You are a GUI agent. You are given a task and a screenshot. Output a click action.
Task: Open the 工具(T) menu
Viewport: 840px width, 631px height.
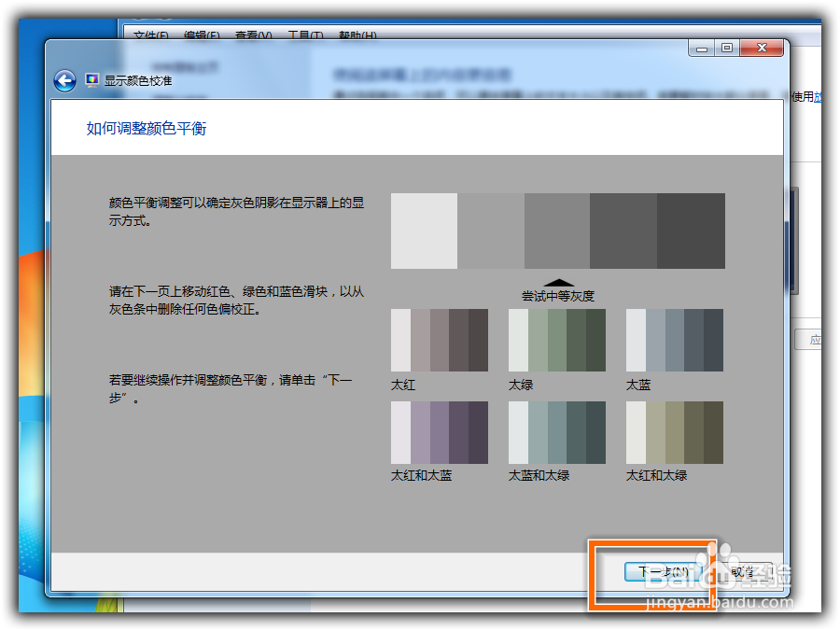pyautogui.click(x=307, y=35)
